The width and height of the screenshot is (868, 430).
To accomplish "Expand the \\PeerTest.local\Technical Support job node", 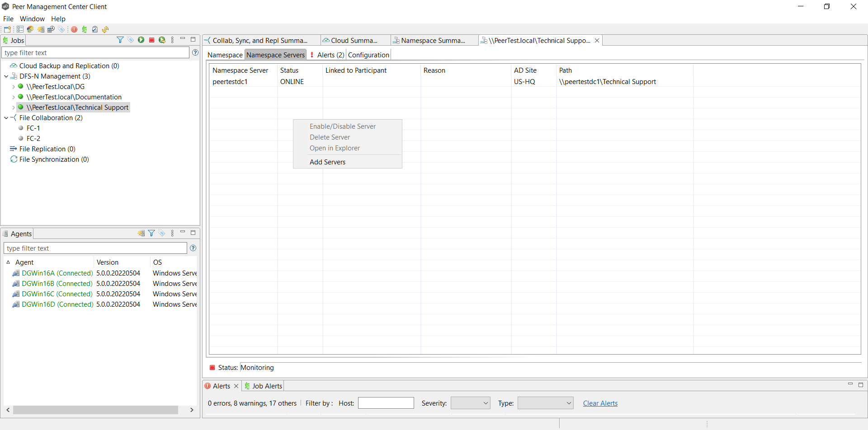I will click(14, 107).
